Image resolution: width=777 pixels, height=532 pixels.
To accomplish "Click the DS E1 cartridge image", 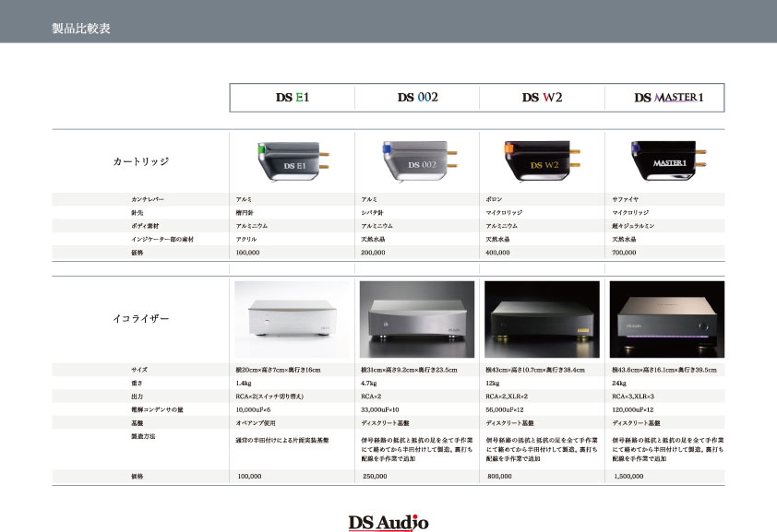I will click(x=293, y=161).
